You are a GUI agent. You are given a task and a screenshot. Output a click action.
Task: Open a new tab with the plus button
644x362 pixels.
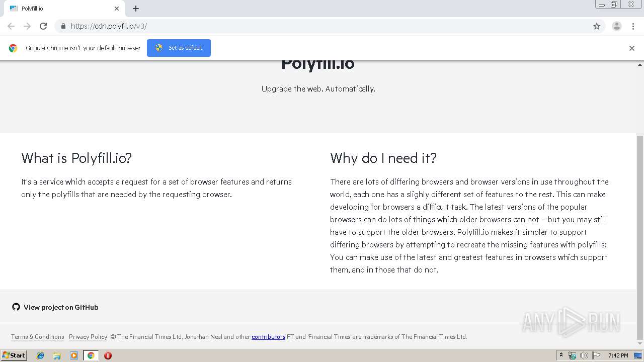tap(136, 9)
